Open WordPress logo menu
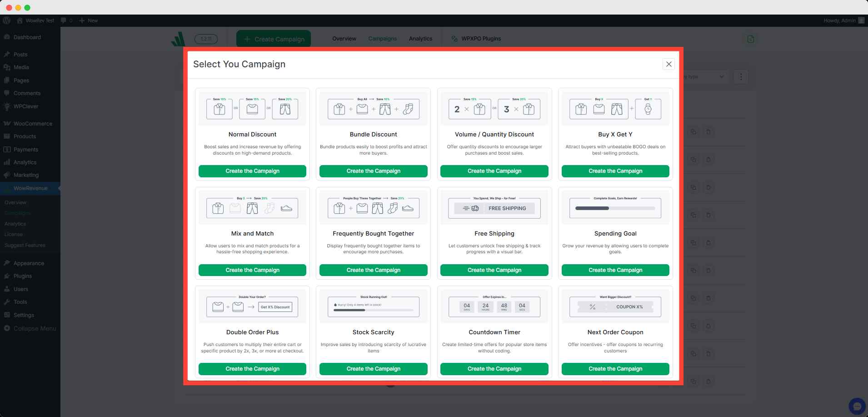The image size is (868, 417). click(x=7, y=20)
